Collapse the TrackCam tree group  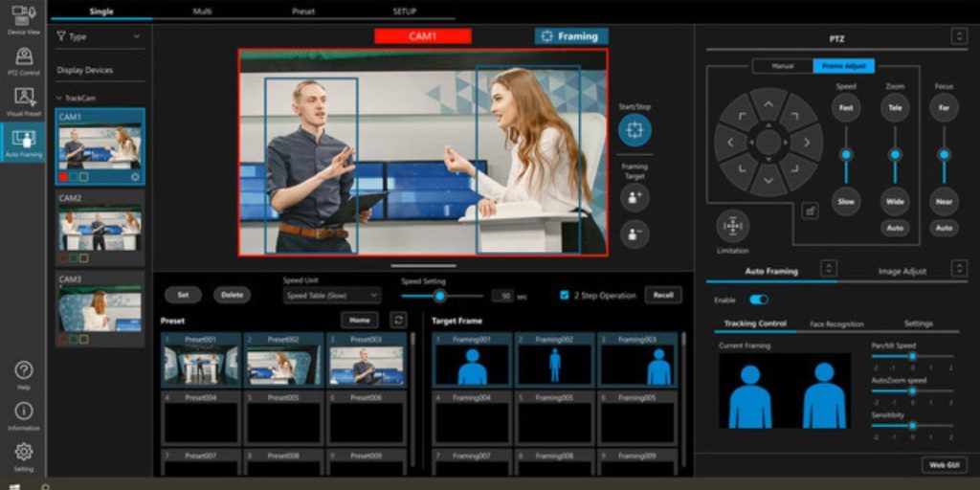coord(59,99)
